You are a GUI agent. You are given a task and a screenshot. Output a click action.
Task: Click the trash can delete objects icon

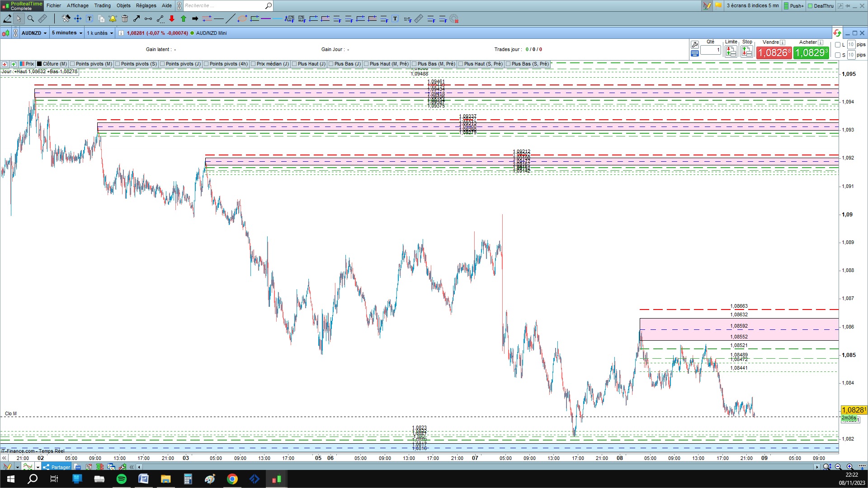tap(124, 19)
